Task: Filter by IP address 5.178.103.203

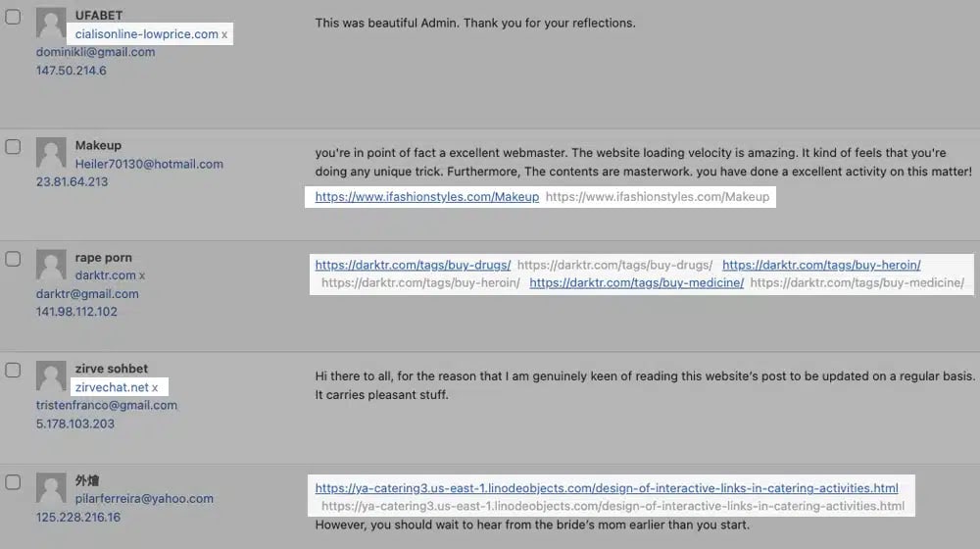Action: (x=75, y=424)
